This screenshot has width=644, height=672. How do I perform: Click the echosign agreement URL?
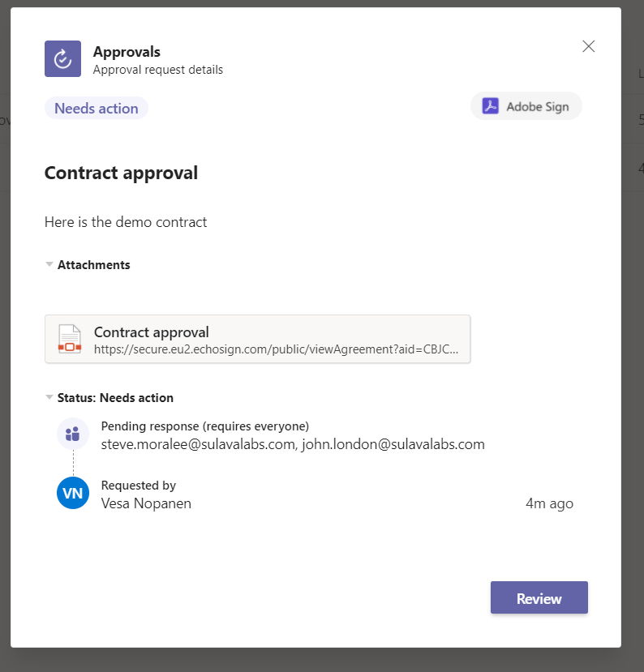(x=277, y=349)
